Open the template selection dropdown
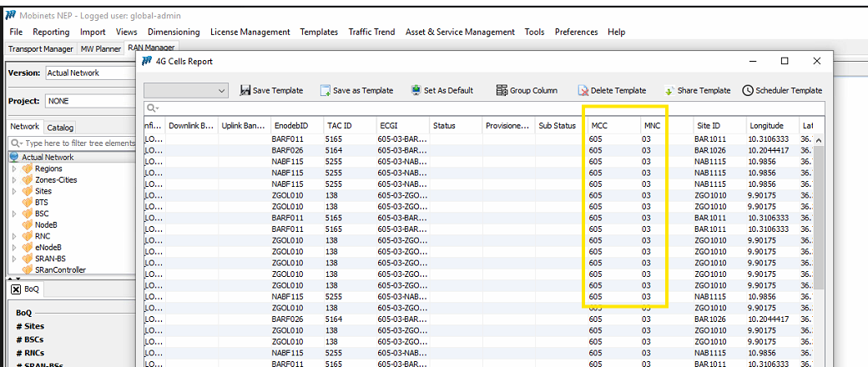Screen dimensions: 868x367 [221, 90]
